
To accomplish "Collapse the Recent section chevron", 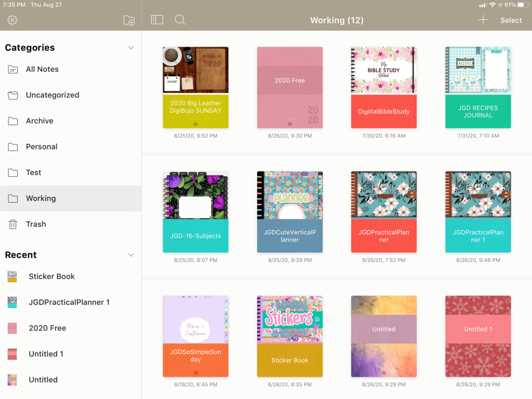I will click(131, 255).
